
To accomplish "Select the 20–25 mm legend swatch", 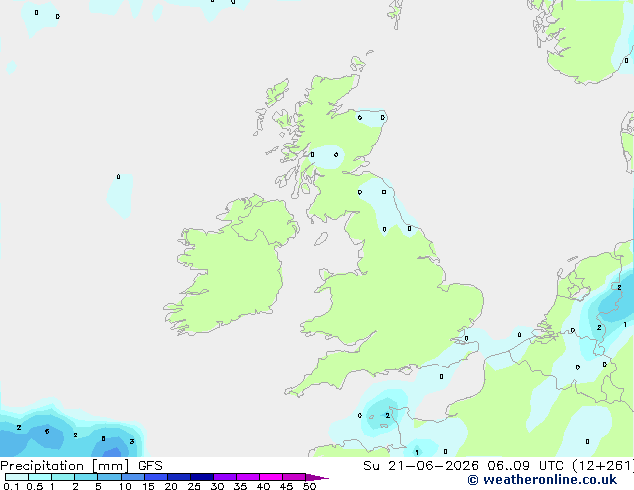I will click(x=178, y=477).
